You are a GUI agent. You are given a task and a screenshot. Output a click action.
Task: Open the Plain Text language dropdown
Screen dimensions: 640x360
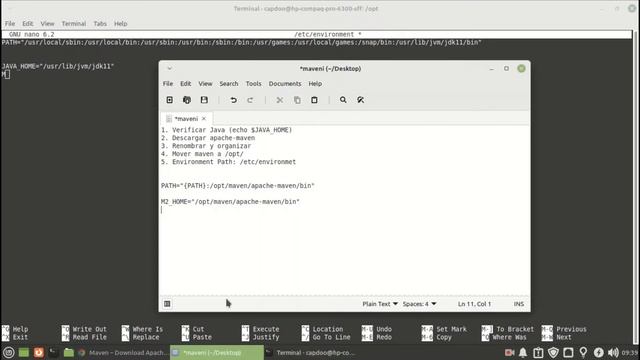pyautogui.click(x=380, y=304)
